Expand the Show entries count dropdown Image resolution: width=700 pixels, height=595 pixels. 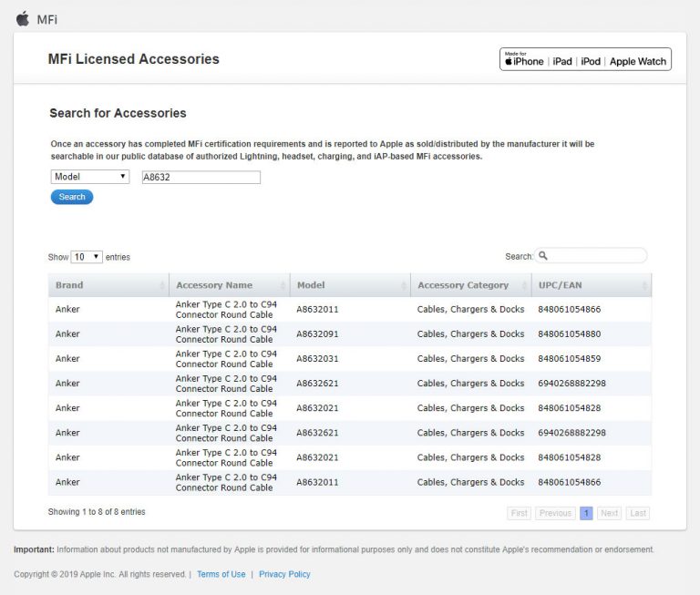click(x=87, y=257)
